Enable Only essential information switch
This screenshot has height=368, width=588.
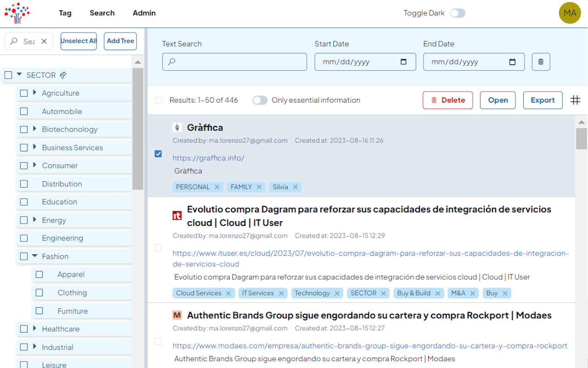(x=260, y=100)
